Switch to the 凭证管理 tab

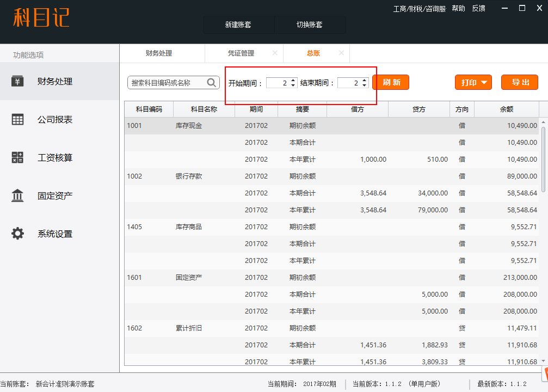click(241, 53)
